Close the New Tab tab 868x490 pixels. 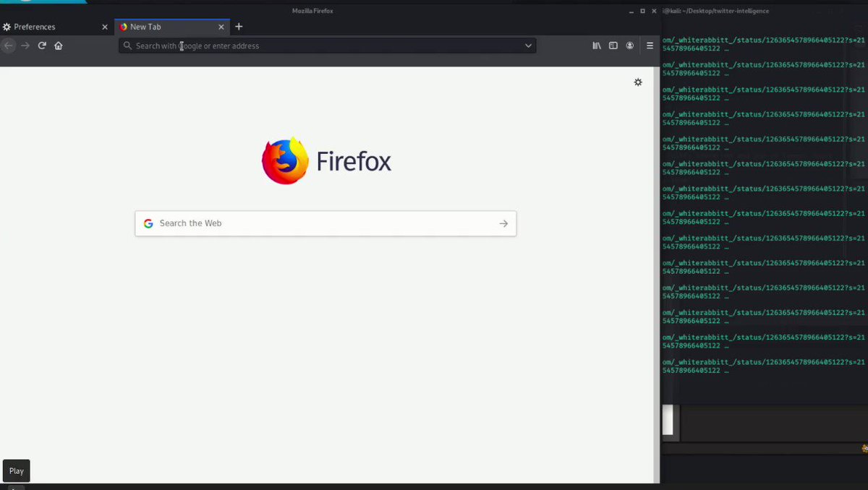coord(221,27)
